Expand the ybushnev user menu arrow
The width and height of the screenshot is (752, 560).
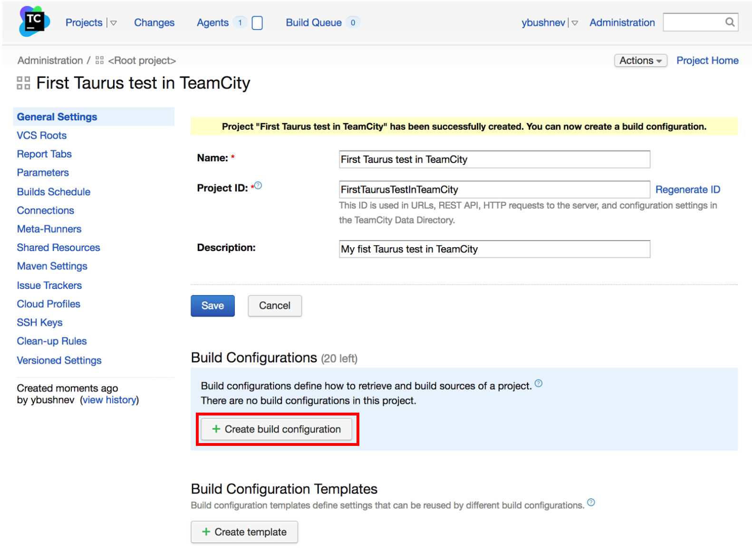575,23
